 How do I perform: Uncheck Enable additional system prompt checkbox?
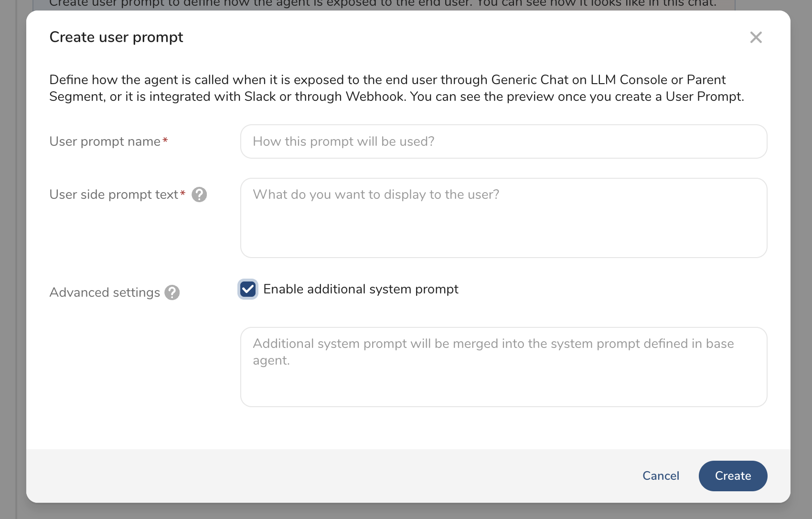[248, 289]
